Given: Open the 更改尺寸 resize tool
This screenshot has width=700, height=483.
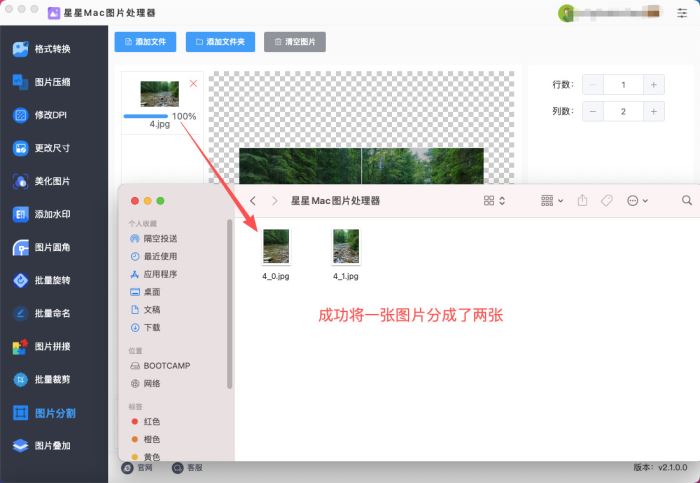Looking at the screenshot, I should click(x=42, y=148).
